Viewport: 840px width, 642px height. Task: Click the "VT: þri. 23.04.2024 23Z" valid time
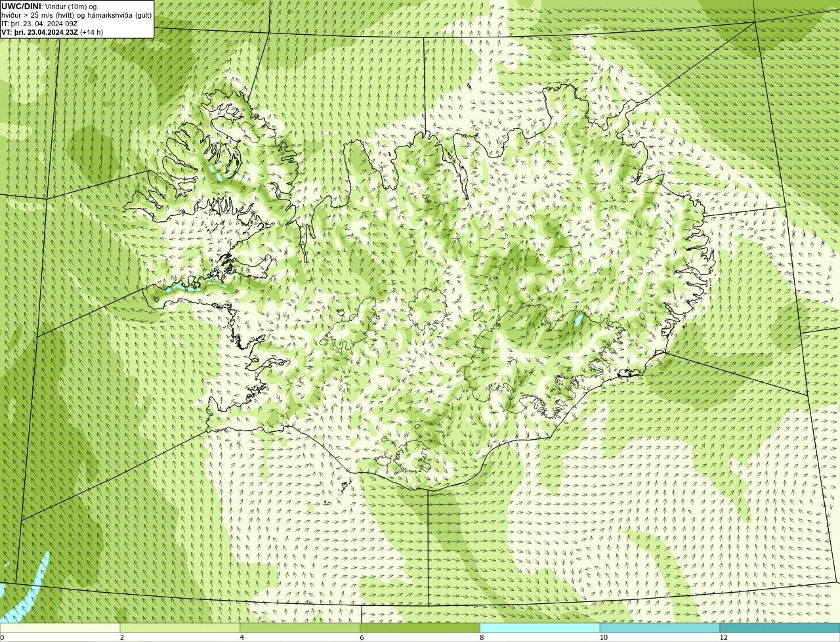pyautogui.click(x=39, y=32)
